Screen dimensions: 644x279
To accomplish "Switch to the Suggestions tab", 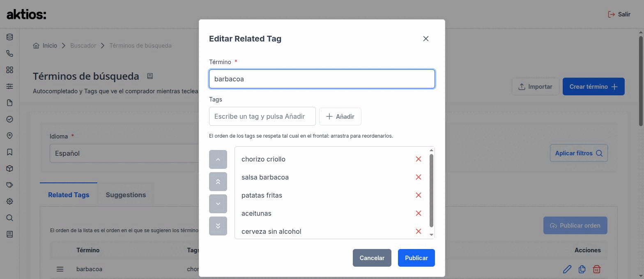I will (126, 195).
